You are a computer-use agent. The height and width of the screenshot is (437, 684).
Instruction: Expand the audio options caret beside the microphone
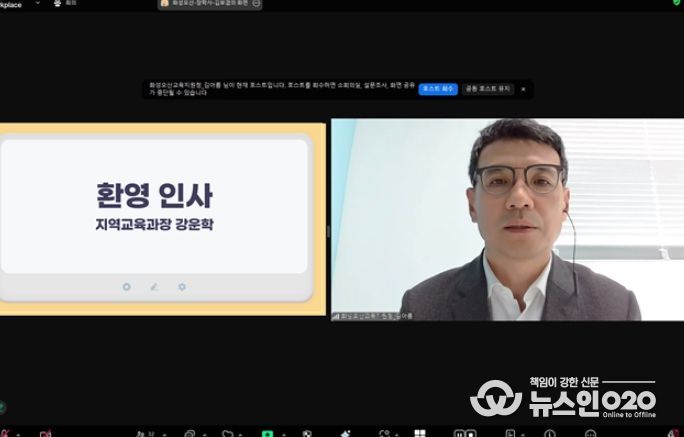18,435
